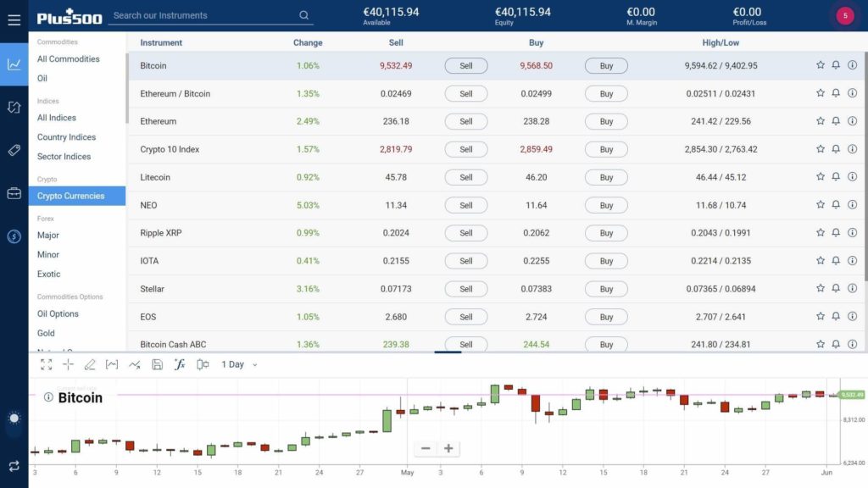Open the hamburger main menu
The width and height of the screenshot is (868, 488).
(14, 20)
